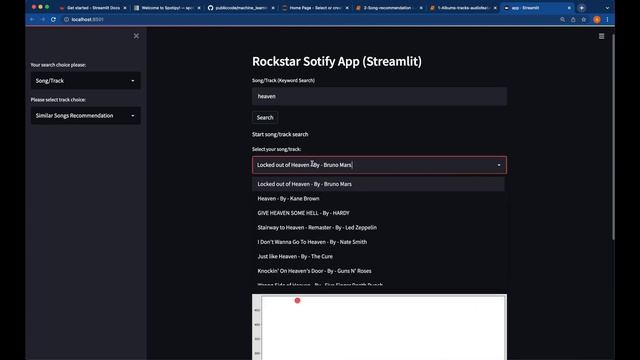This screenshot has width=640, height=360.
Task: Reload the localhost page
Action: [53, 19]
